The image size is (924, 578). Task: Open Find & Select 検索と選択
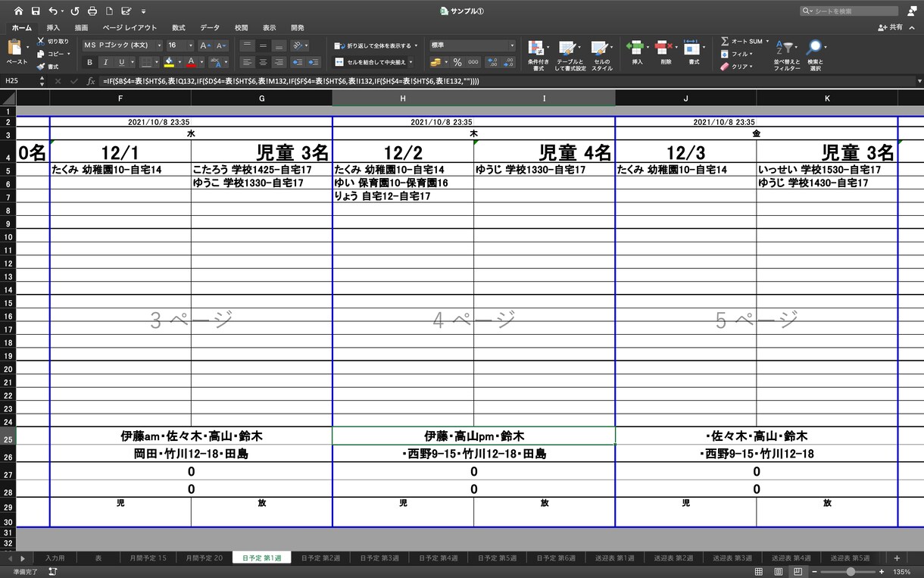click(x=815, y=55)
